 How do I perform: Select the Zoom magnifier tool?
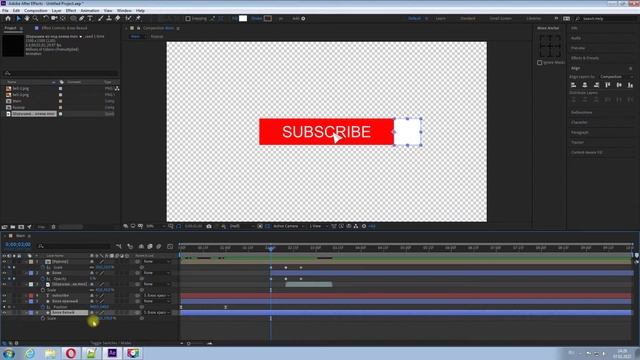(x=36, y=18)
